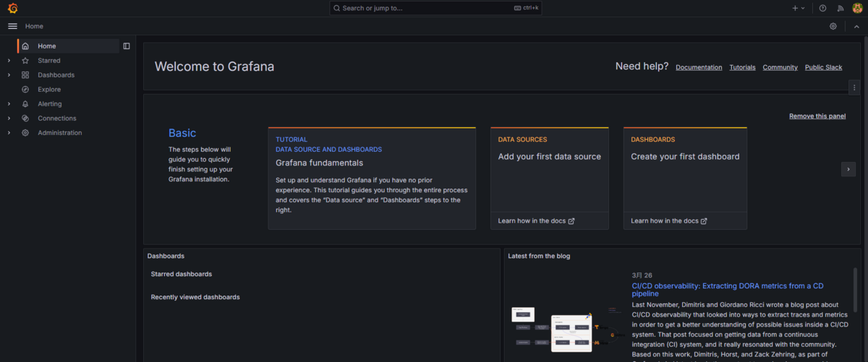The width and height of the screenshot is (868, 362).
Task: Go to next setup step arrow
Action: point(848,169)
